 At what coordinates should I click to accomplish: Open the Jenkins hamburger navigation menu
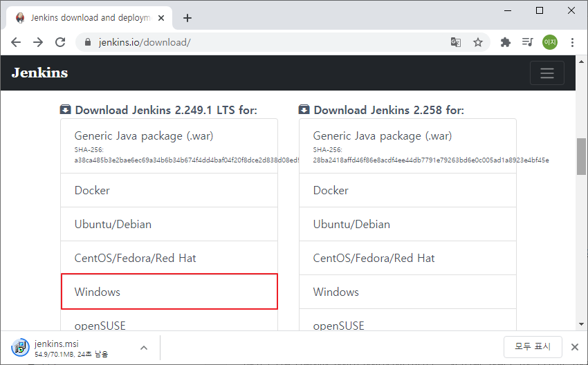click(547, 73)
